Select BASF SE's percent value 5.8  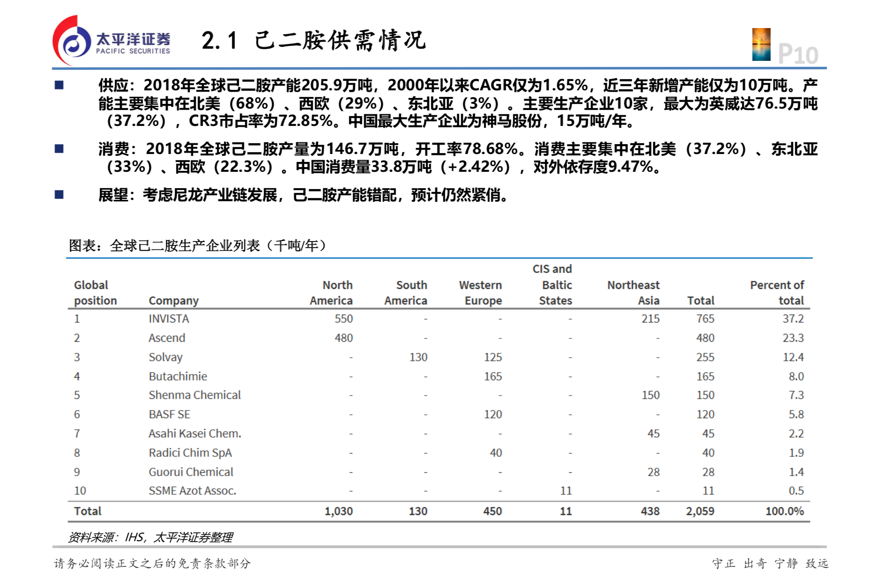[796, 414]
